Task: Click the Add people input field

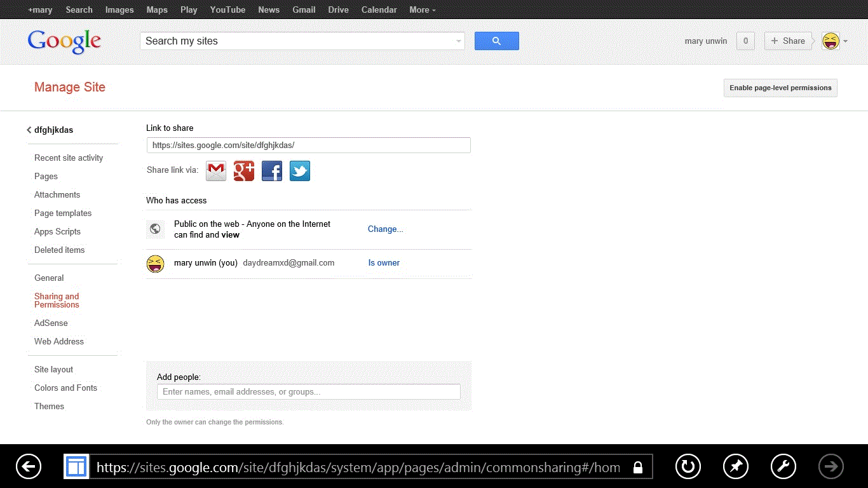Action: coord(308,391)
